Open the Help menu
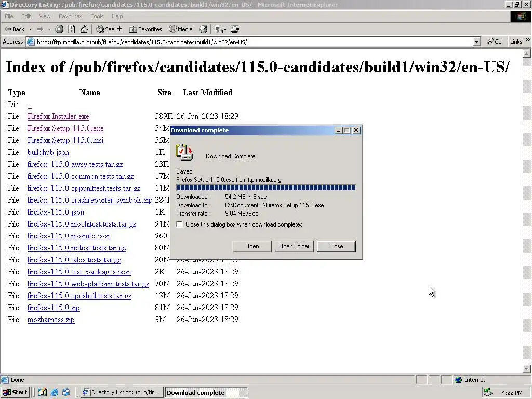This screenshot has height=399, width=532. click(117, 16)
